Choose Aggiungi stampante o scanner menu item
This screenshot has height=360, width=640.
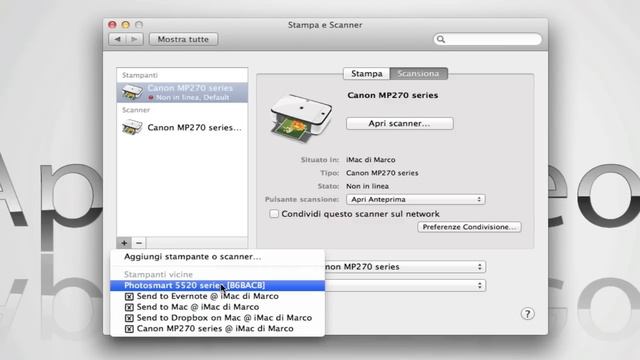[x=217, y=257]
